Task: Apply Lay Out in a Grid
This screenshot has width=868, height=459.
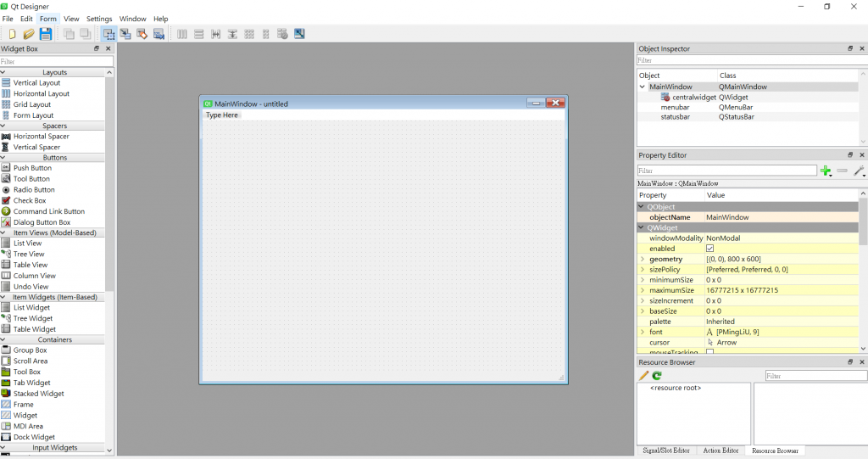Action: [x=249, y=35]
